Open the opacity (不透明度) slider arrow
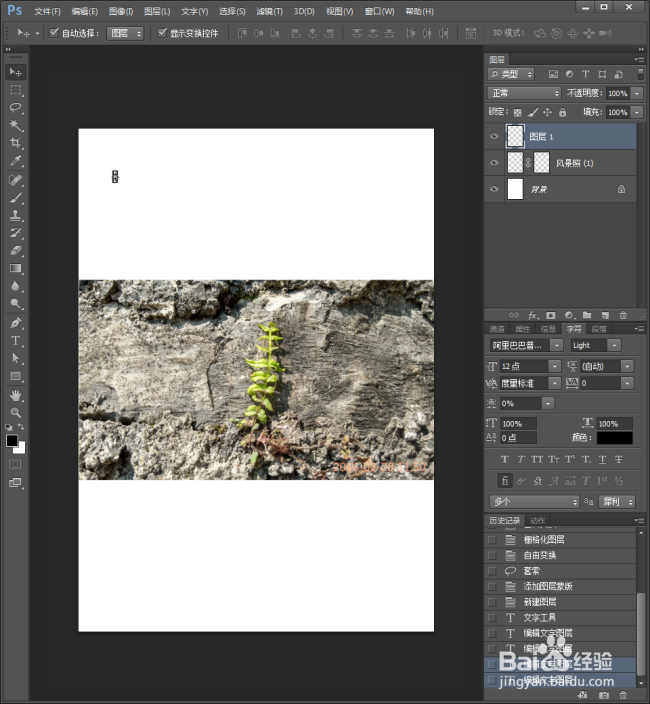The height and width of the screenshot is (704, 650). [637, 93]
